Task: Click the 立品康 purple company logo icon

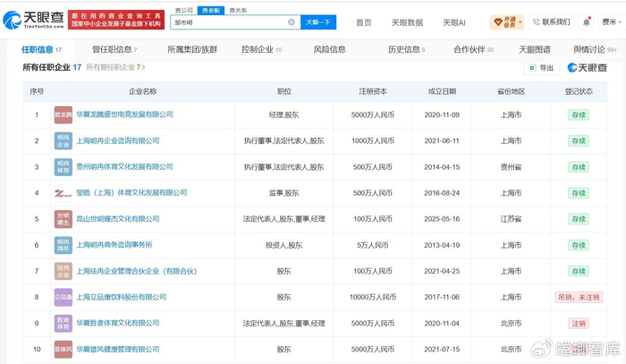Action: [x=63, y=297]
